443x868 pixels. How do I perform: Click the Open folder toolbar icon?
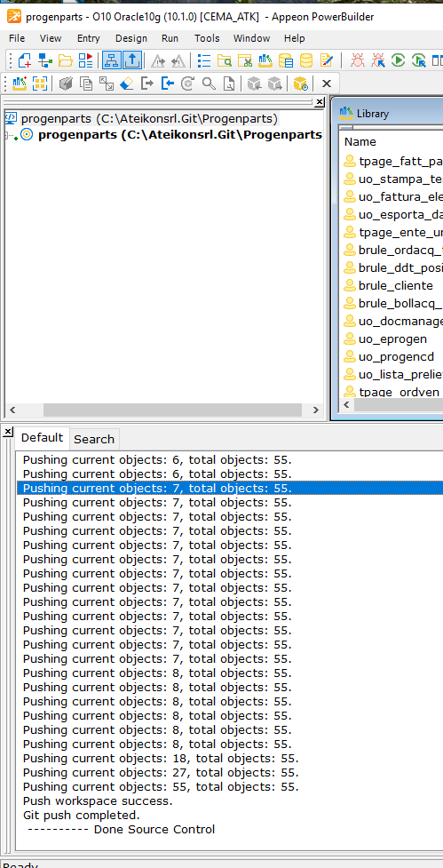click(66, 60)
